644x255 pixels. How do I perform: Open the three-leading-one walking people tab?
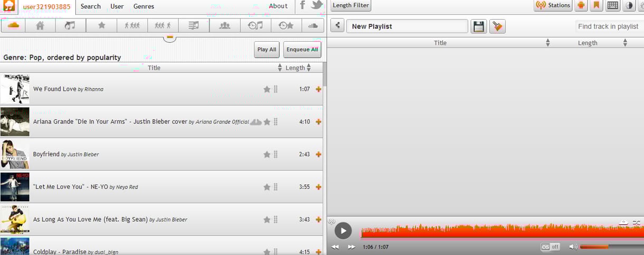tap(163, 25)
